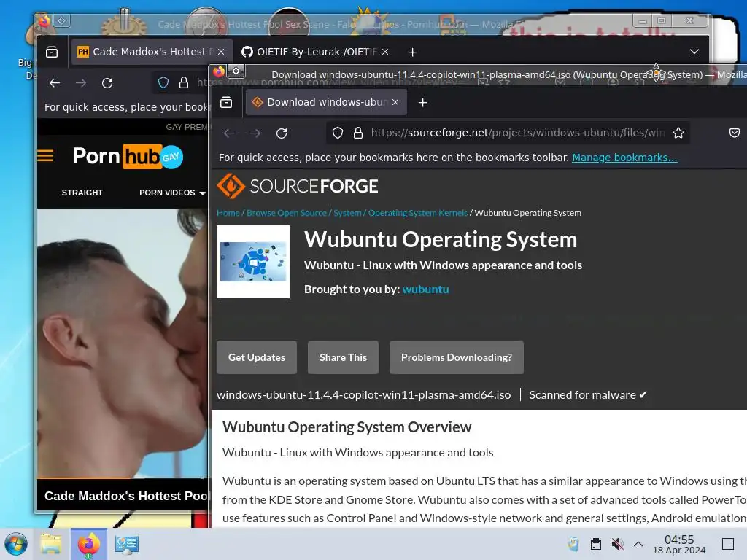Click the pin-on-all-desktops icon of SourceForge window
The height and width of the screenshot is (560, 747).
[236, 71]
